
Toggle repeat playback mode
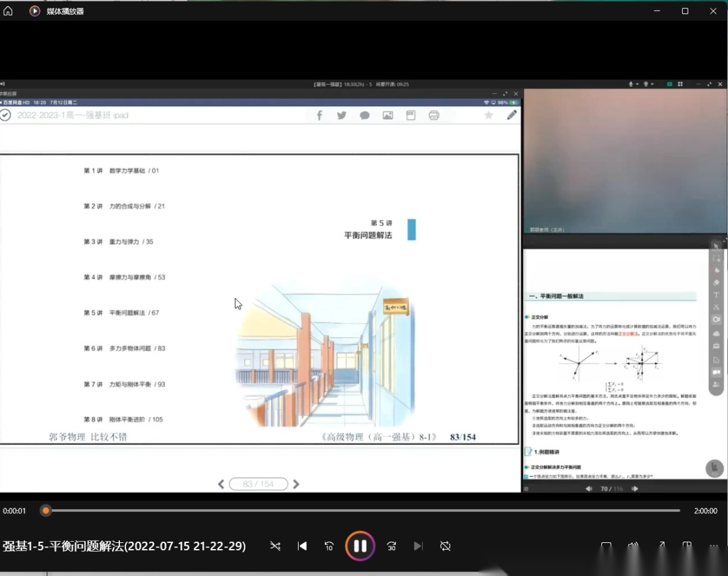click(445, 546)
